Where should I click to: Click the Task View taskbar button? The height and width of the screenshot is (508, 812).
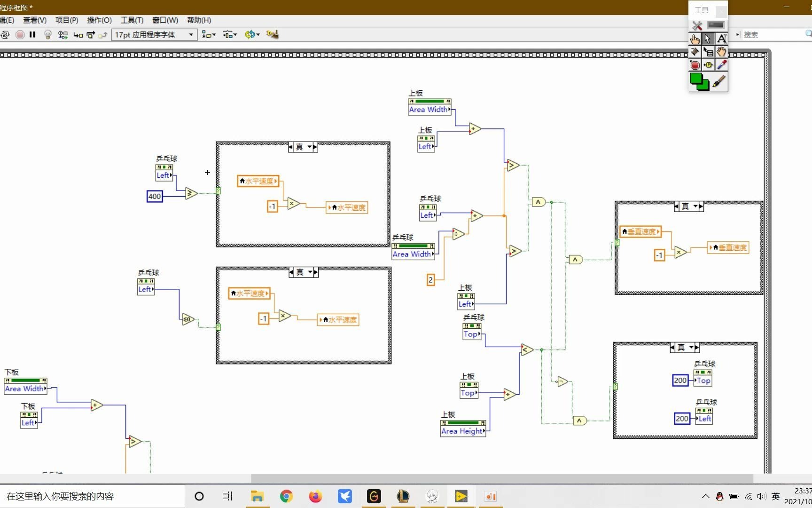click(x=227, y=496)
